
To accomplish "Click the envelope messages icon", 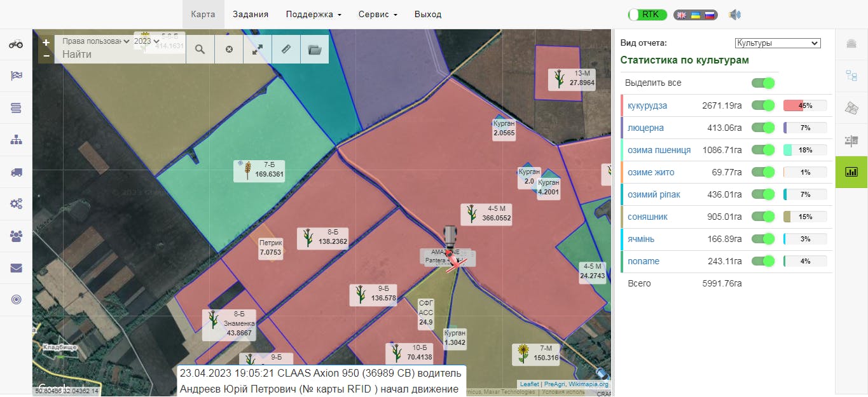I will click(x=16, y=268).
